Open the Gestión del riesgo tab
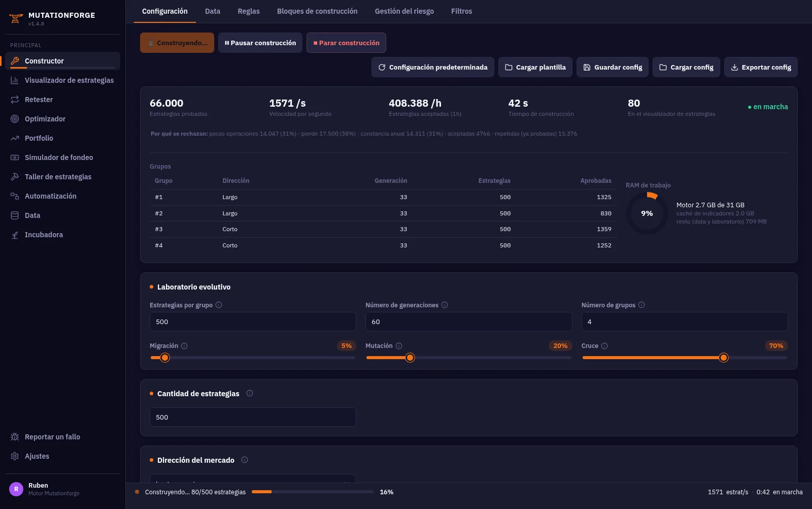 click(404, 11)
